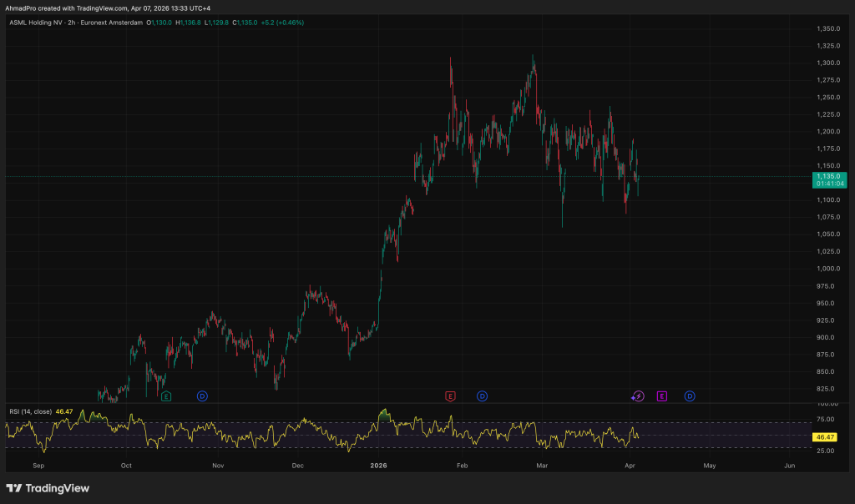Open the red earnings marker near late January
This screenshot has width=855, height=504.
click(x=450, y=396)
